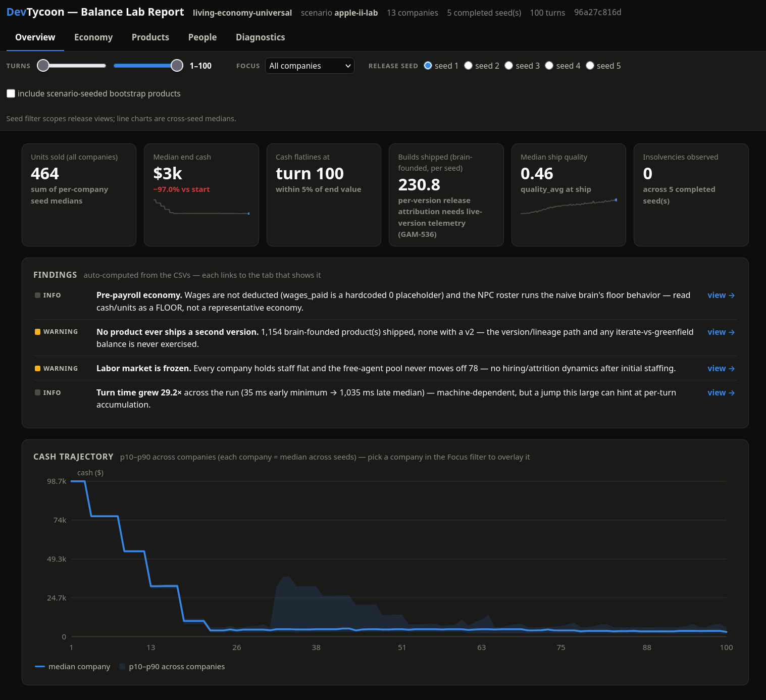
Task: Select the seed 5 radio button
Action: [590, 66]
